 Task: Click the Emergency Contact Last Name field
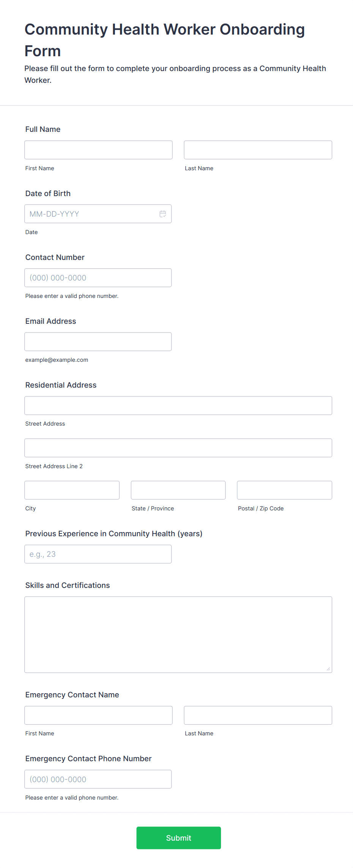pos(258,715)
